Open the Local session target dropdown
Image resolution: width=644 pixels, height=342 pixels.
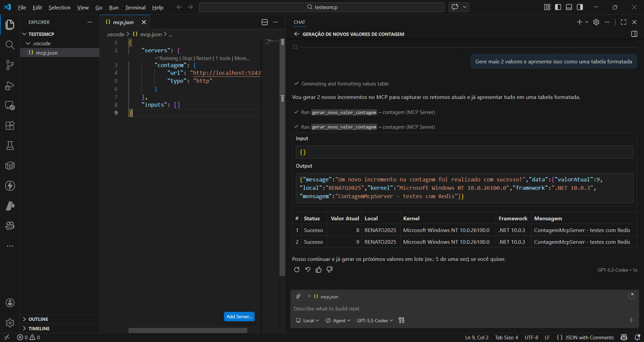coord(307,321)
